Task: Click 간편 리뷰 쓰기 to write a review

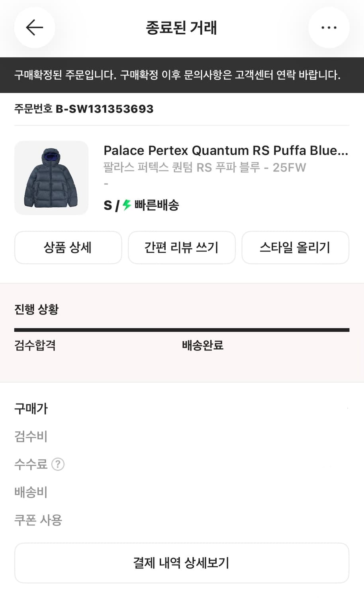Action: pyautogui.click(x=182, y=248)
